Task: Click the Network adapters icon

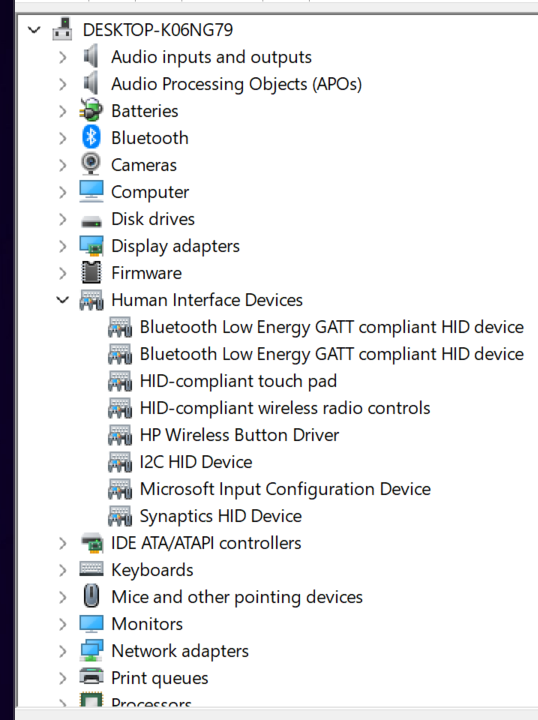Action: (91, 650)
